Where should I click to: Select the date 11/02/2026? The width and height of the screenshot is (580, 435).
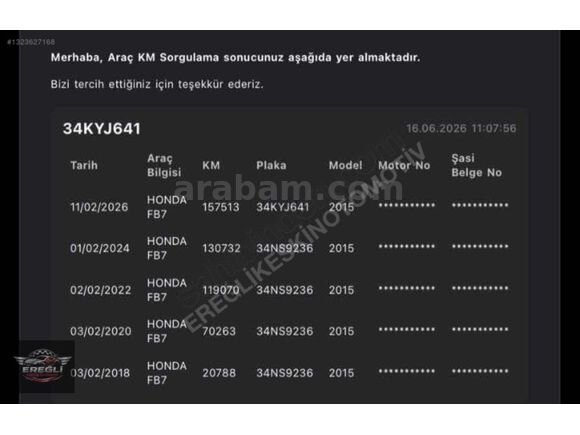[99, 207]
